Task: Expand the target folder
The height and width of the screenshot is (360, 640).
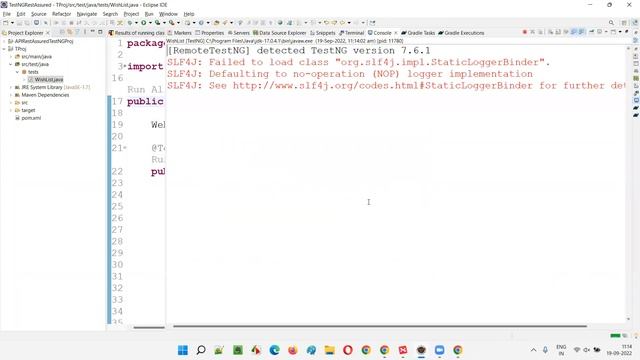Action: (x=11, y=110)
